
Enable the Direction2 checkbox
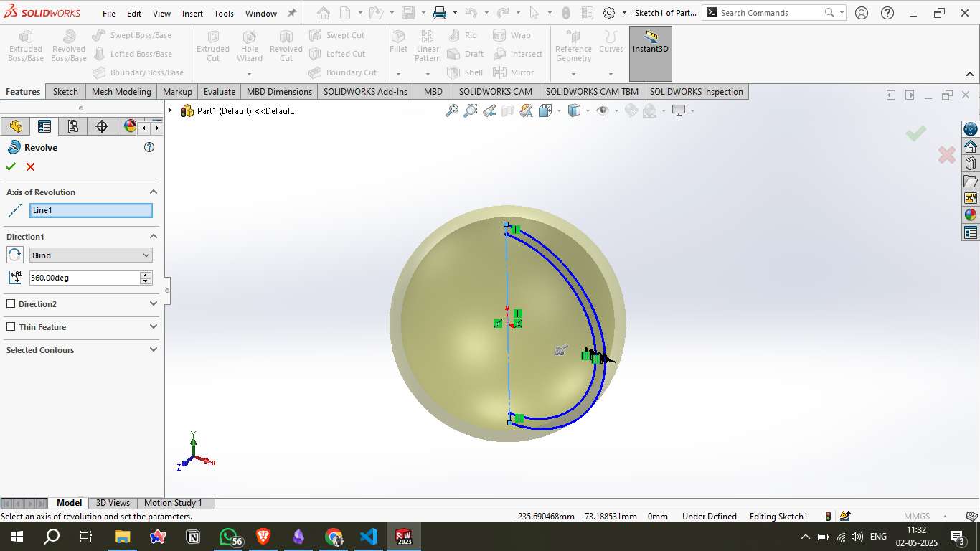point(11,304)
